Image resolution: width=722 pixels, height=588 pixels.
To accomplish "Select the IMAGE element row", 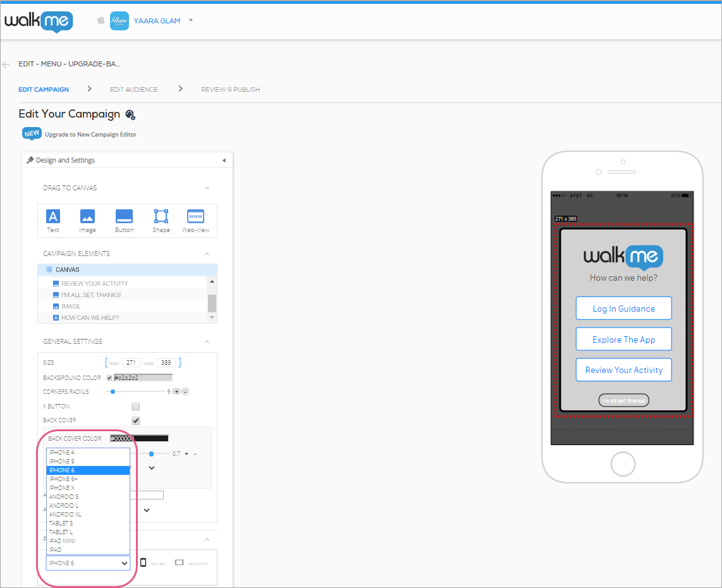I will point(123,306).
